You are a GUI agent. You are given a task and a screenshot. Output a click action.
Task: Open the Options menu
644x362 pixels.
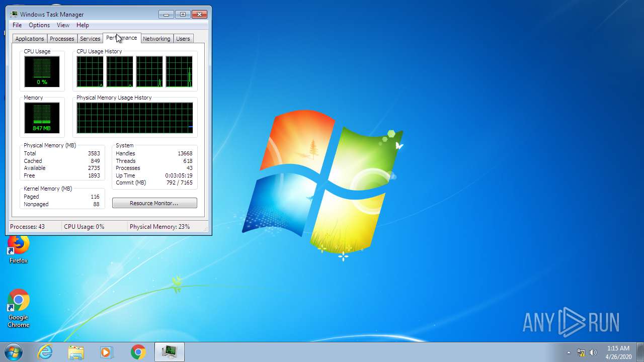click(39, 25)
